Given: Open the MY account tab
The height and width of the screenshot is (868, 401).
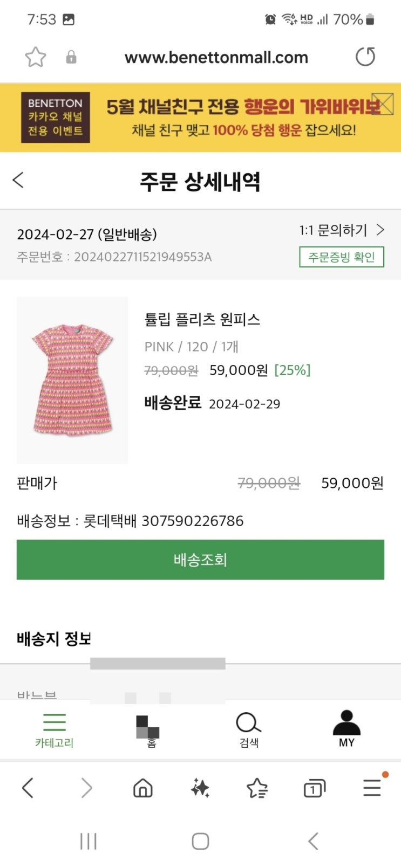Looking at the screenshot, I should [346, 729].
